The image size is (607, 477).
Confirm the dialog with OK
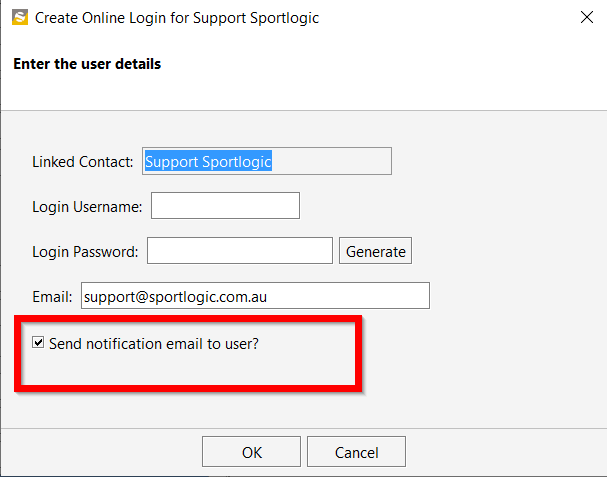pos(251,452)
